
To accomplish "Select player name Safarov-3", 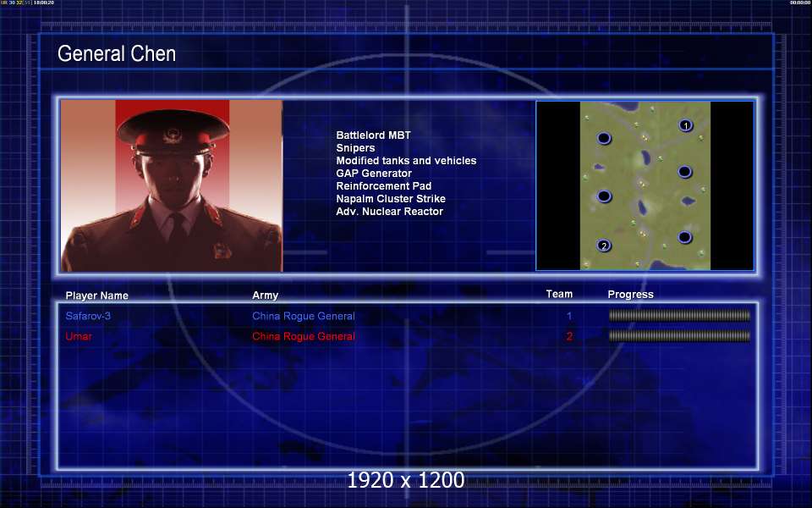I will tap(88, 317).
